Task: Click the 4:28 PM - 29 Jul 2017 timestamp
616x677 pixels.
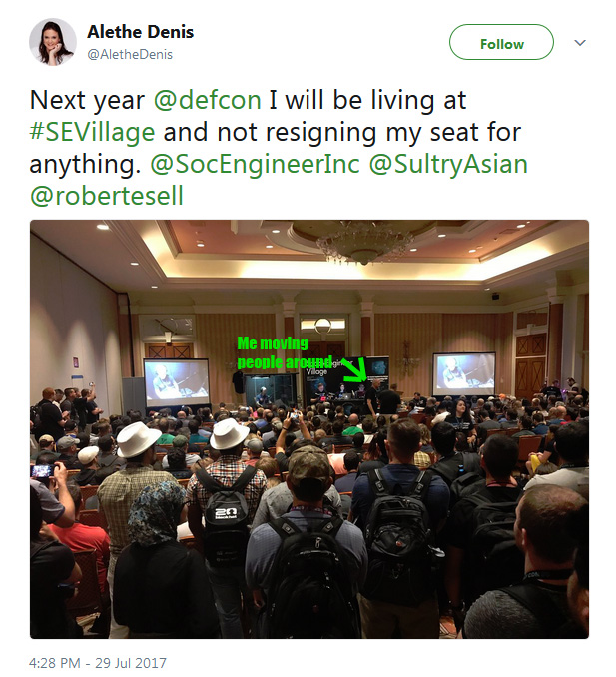Action: coord(98,662)
